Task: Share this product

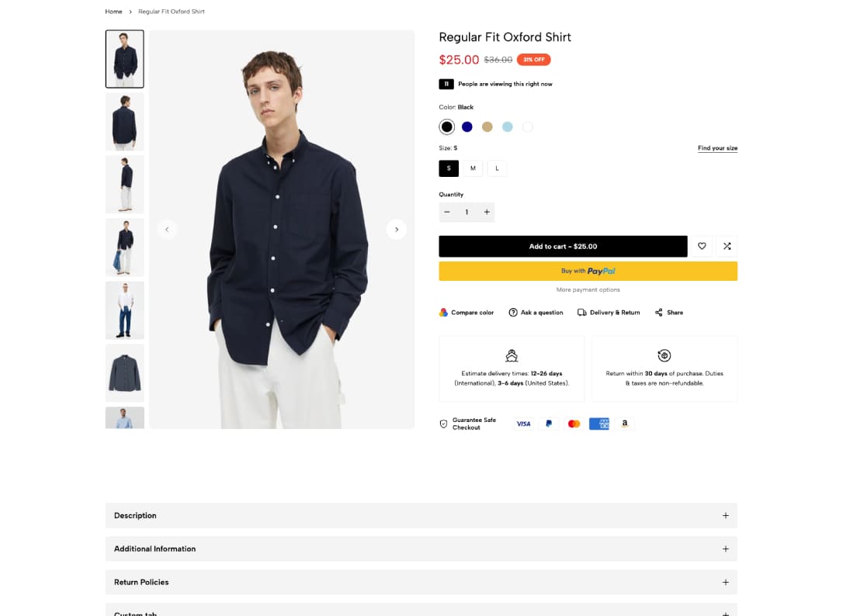Action: [669, 313]
